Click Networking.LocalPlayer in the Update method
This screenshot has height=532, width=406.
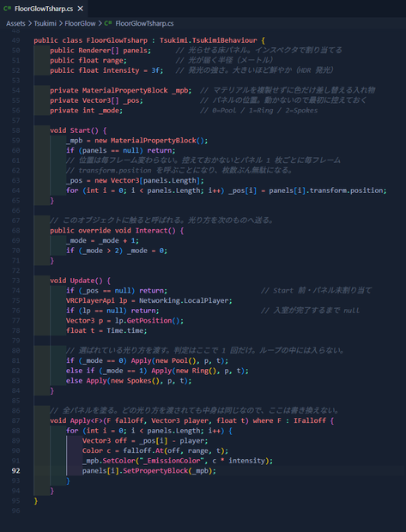[185, 300]
